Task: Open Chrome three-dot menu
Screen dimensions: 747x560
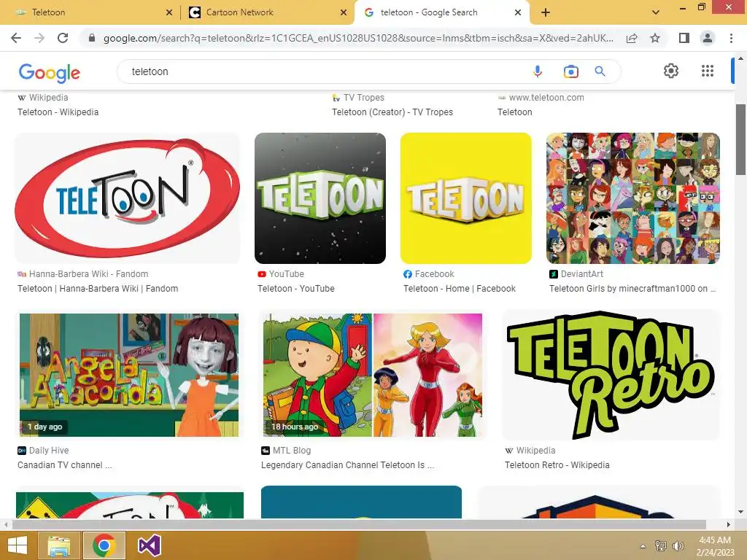Action: coord(731,38)
